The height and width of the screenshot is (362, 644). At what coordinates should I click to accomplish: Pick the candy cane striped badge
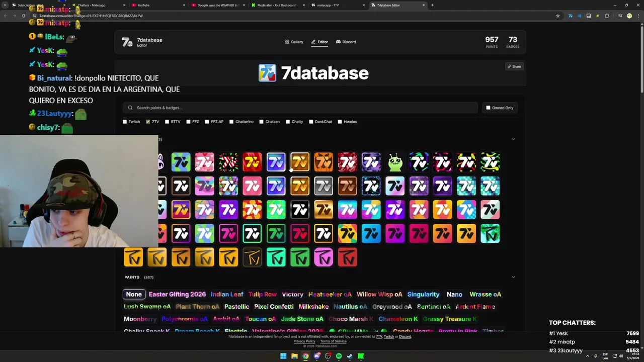tap(228, 162)
